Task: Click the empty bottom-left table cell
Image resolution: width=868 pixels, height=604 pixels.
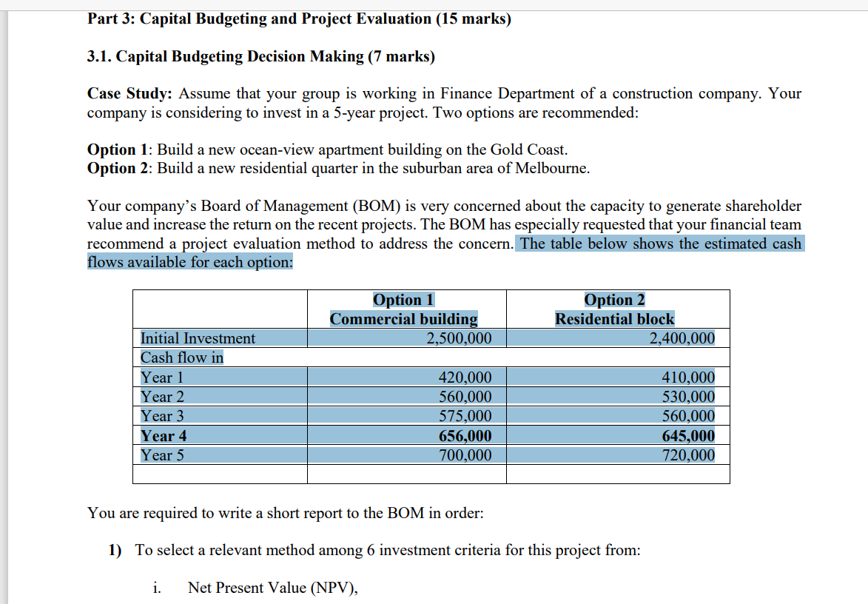Action: (221, 474)
